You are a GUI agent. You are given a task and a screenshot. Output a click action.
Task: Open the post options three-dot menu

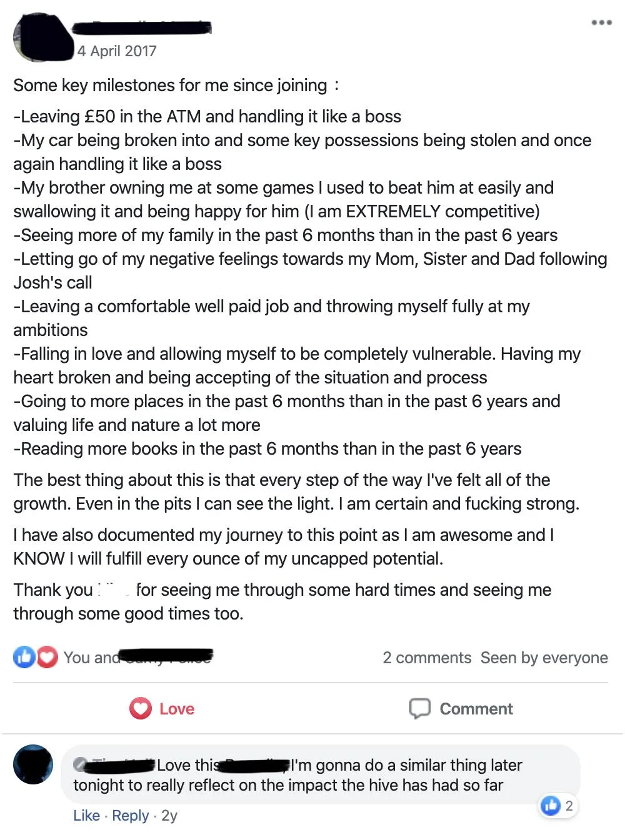coord(601,22)
